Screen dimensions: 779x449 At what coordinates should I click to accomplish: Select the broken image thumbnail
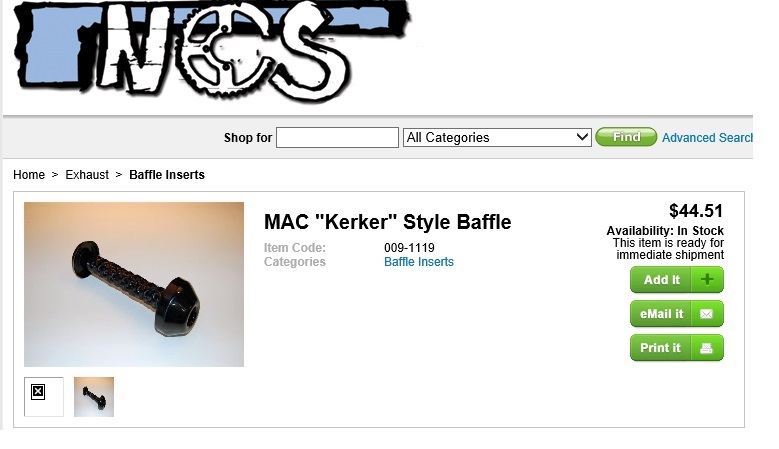click(x=44, y=397)
